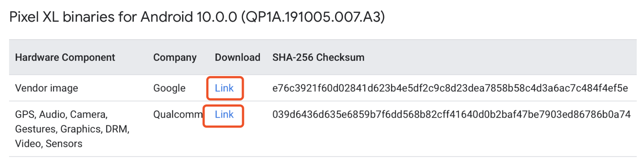644x168 pixels.
Task: Click the checksum starting with e76c3921
Action: (450, 88)
